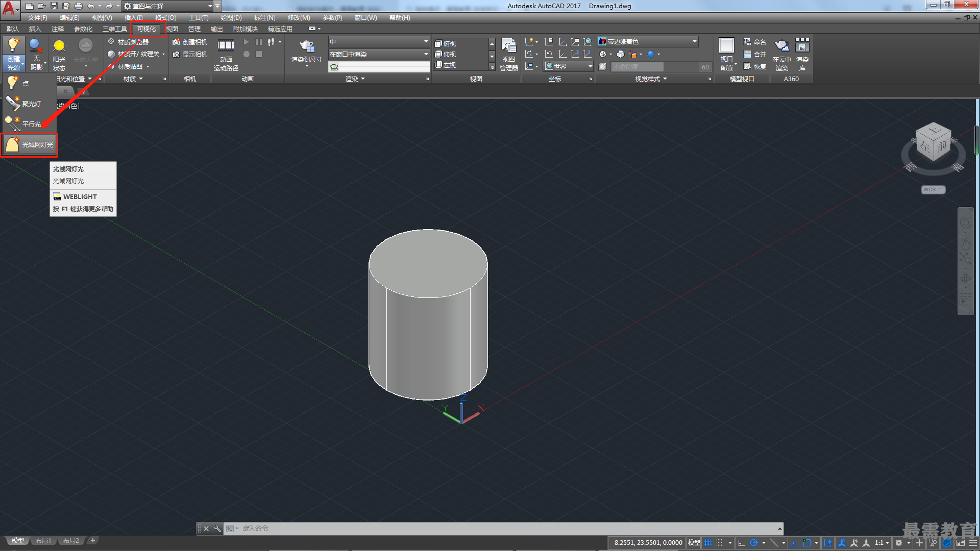Open the 视图管理器 view manager
The height and width of the screenshot is (551, 980).
click(x=508, y=54)
